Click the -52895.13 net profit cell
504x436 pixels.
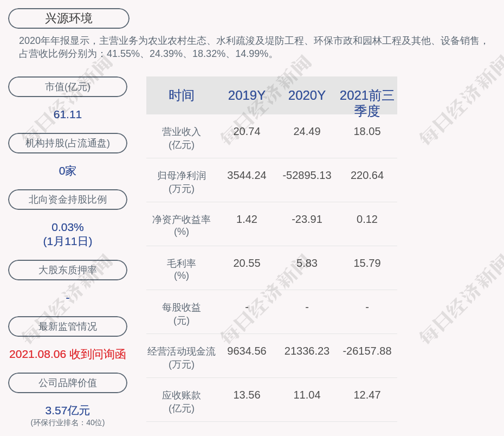pos(307,176)
